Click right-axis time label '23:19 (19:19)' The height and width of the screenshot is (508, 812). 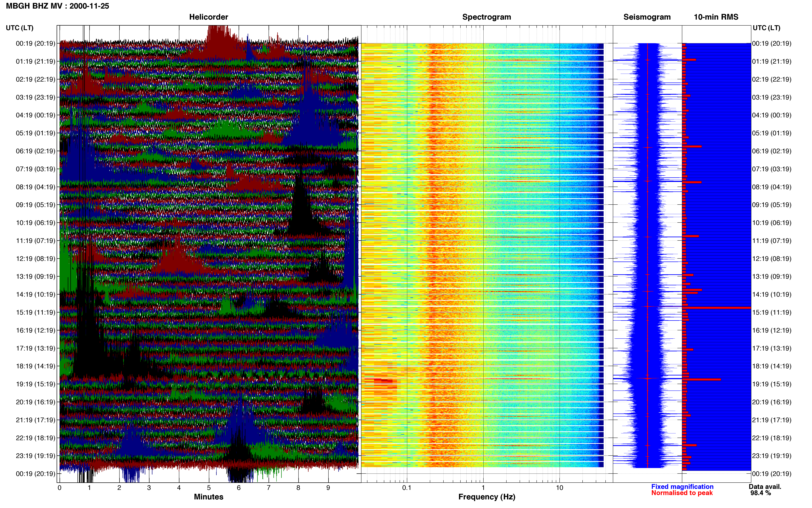click(x=772, y=456)
